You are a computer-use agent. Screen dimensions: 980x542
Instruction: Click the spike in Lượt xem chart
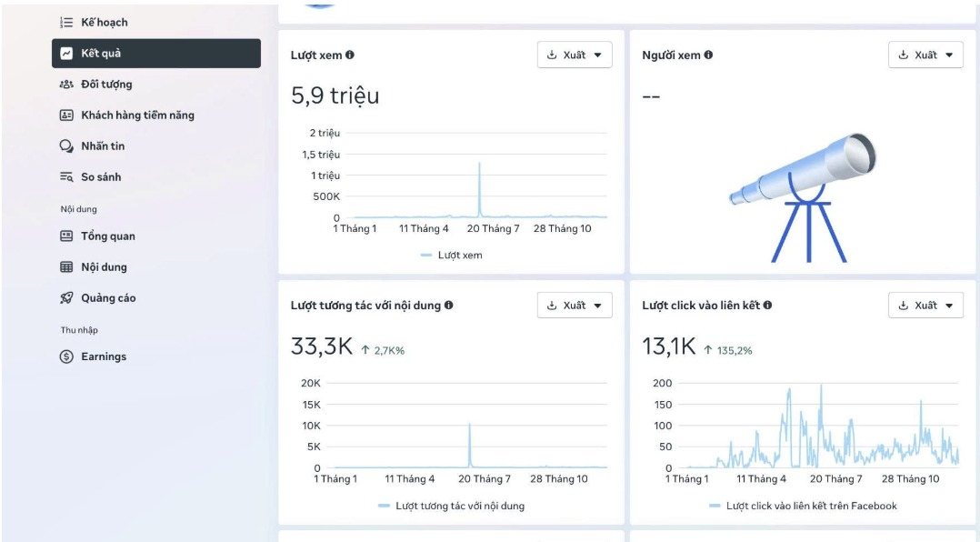pyautogui.click(x=479, y=189)
